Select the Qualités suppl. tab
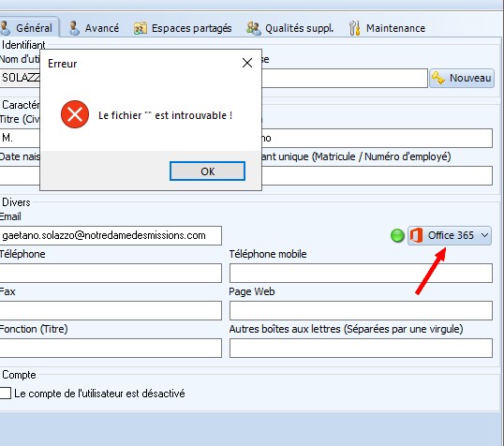The width and height of the screenshot is (504, 446). point(289,28)
